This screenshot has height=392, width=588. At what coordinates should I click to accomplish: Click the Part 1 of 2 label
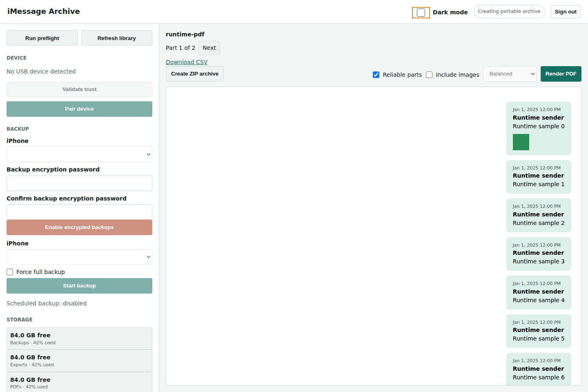click(180, 48)
